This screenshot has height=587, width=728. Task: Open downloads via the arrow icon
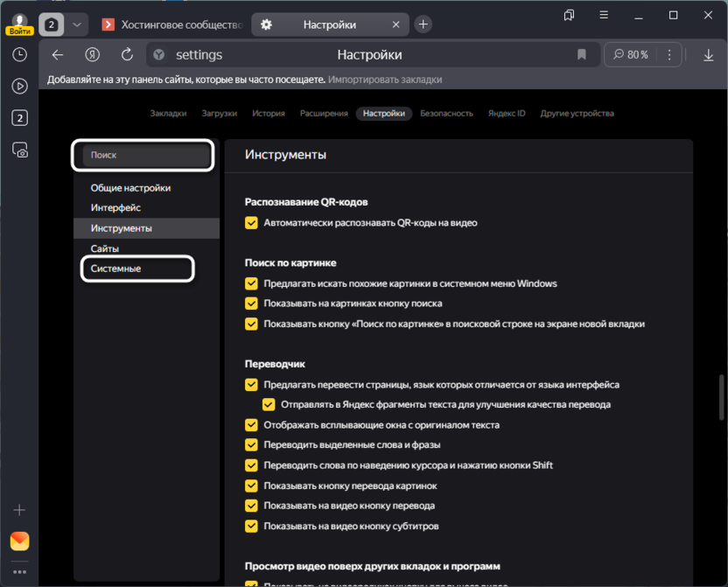709,55
